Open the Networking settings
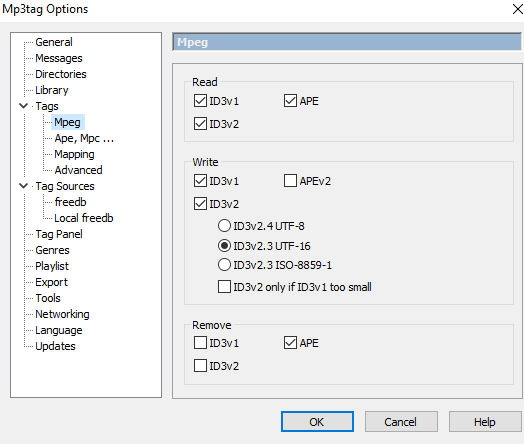Viewport: 524px width, 444px height. [x=62, y=314]
